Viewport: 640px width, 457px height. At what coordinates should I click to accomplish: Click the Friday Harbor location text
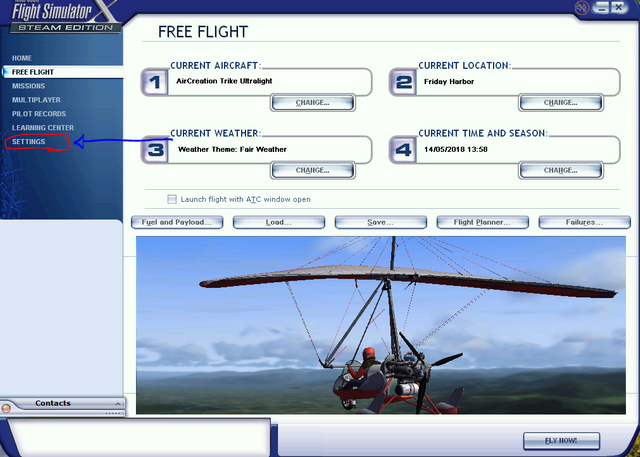pyautogui.click(x=449, y=82)
